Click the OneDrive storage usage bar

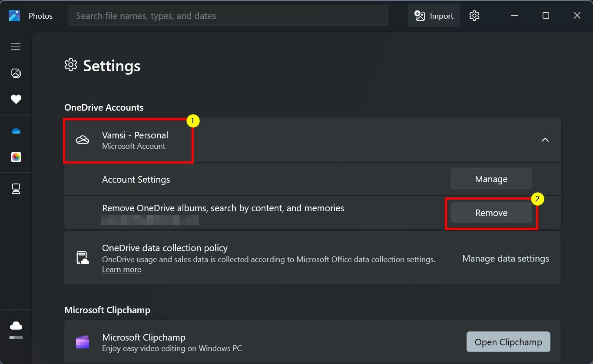16,337
